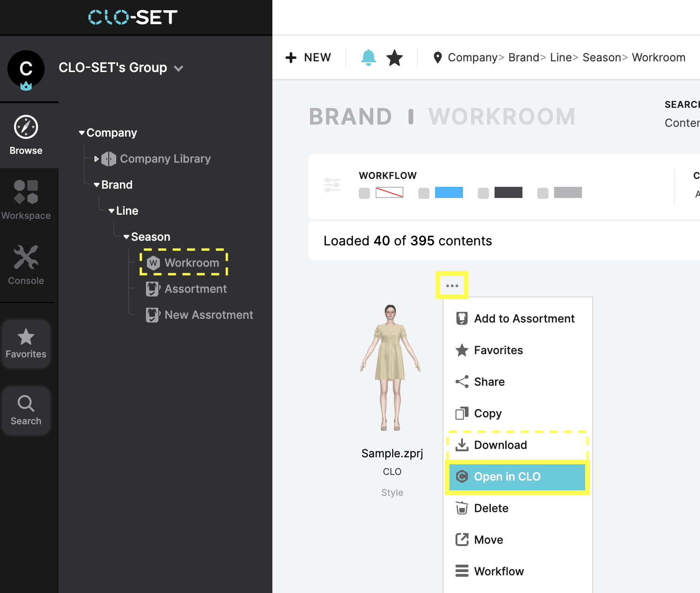Collapse the Line tree node arrow
The width and height of the screenshot is (700, 593).
click(112, 211)
